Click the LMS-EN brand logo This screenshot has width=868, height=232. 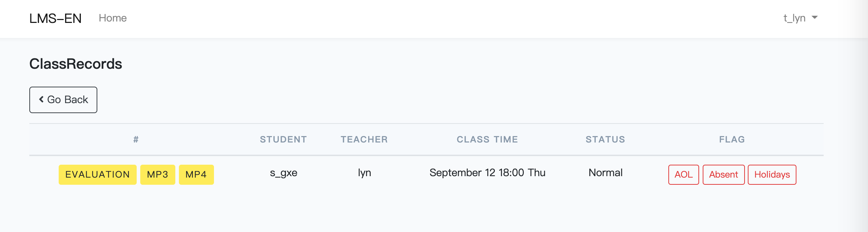[55, 18]
